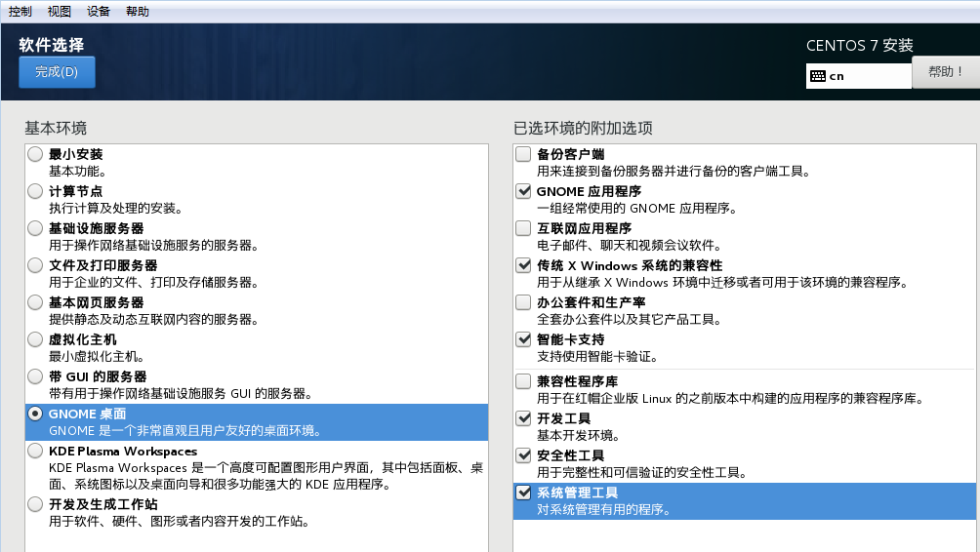
Task: Click the text 基本开发环境。
Action: click(579, 435)
